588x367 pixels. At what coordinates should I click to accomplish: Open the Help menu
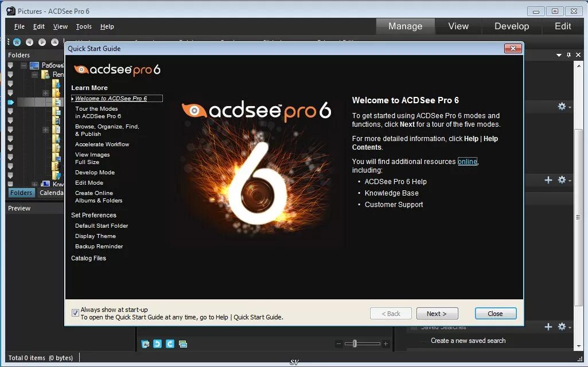(107, 26)
